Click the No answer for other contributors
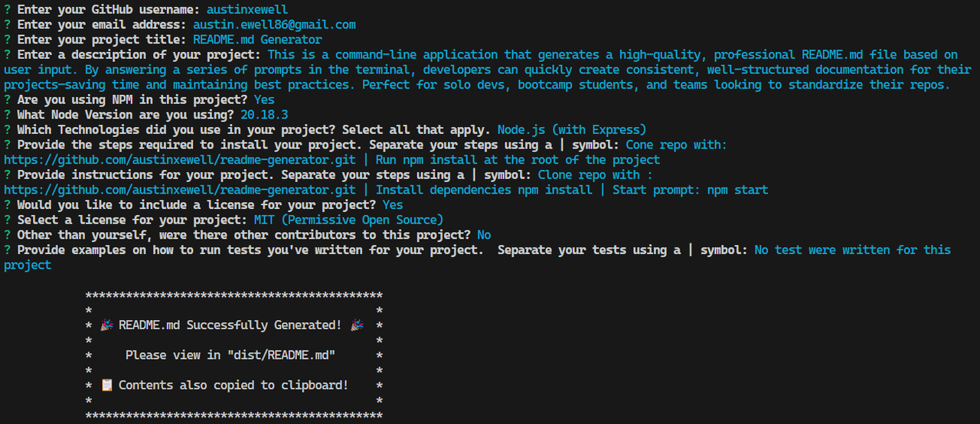The height and width of the screenshot is (424, 980). pyautogui.click(x=484, y=235)
